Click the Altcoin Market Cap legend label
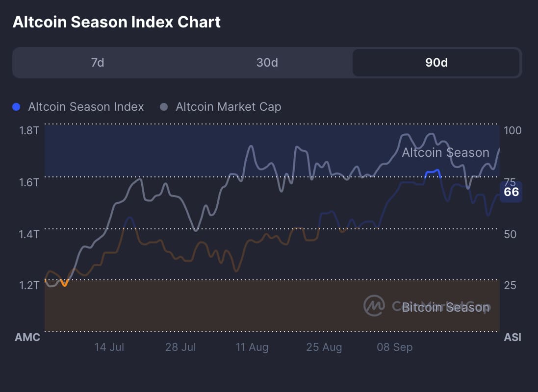538x392 pixels. (x=229, y=107)
